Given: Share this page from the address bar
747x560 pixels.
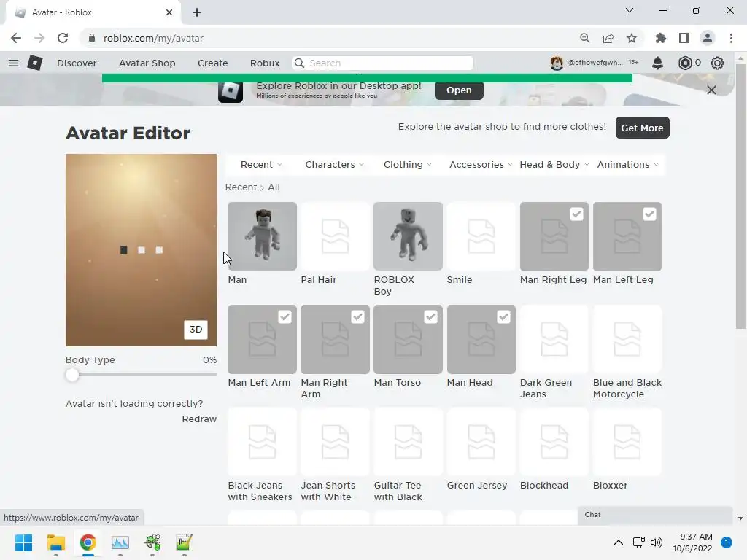Looking at the screenshot, I should tap(608, 38).
